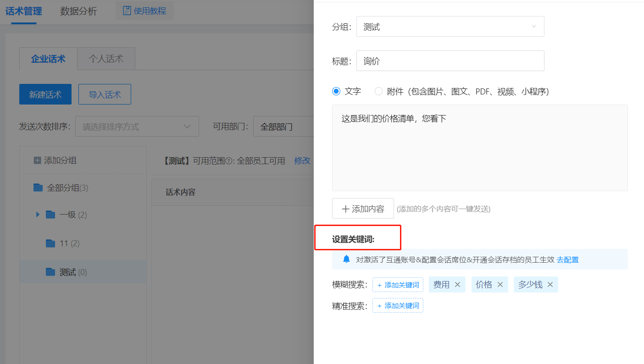Click the folder icon for 全部分组
The image size is (644, 364).
point(38,188)
